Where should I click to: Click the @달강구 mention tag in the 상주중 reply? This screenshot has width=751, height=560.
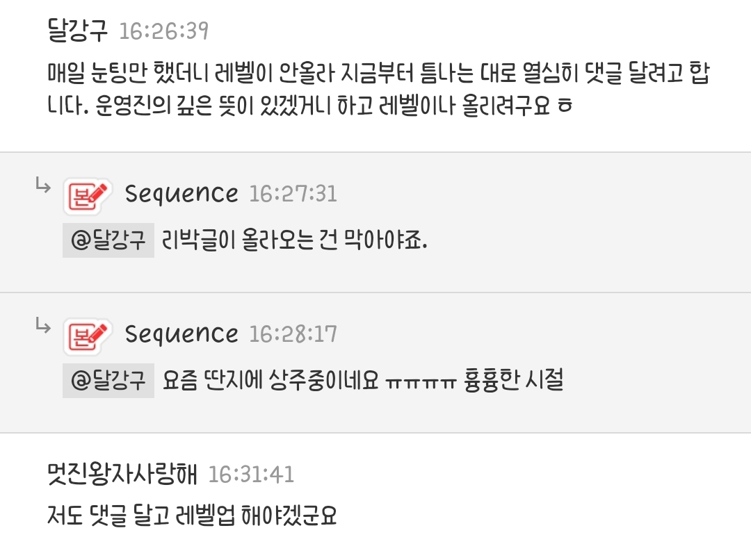tap(108, 381)
